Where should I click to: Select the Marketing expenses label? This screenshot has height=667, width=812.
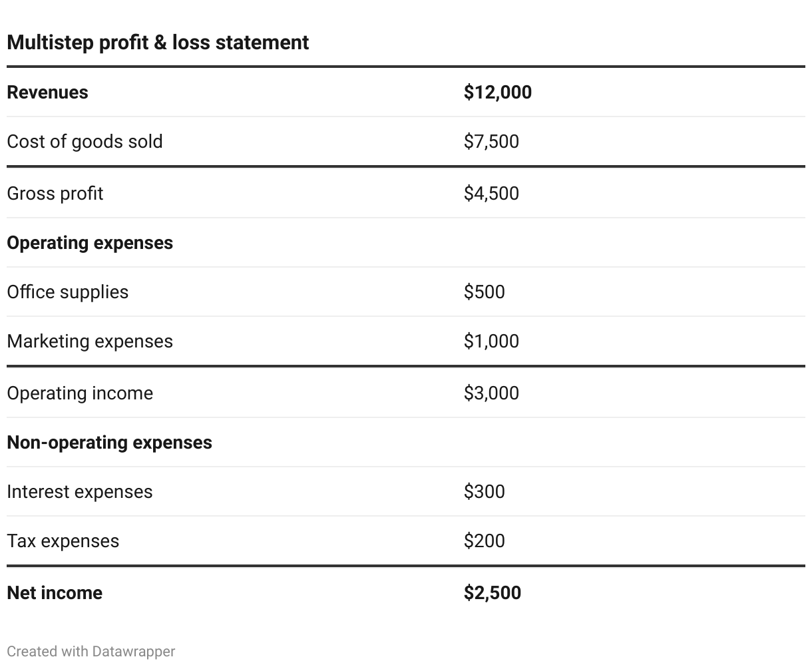pos(90,341)
